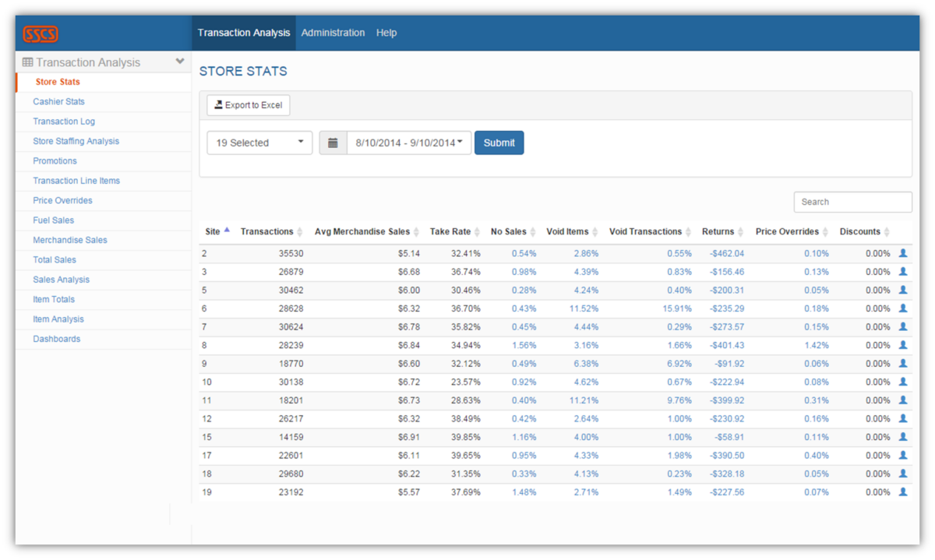This screenshot has height=560, width=935.
Task: Open the Help menu
Action: point(386,33)
